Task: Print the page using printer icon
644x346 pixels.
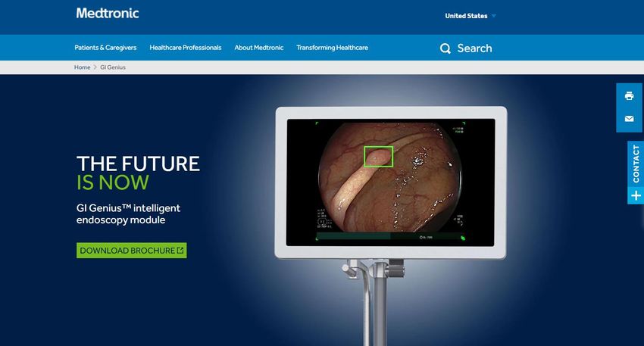Action: 629,96
